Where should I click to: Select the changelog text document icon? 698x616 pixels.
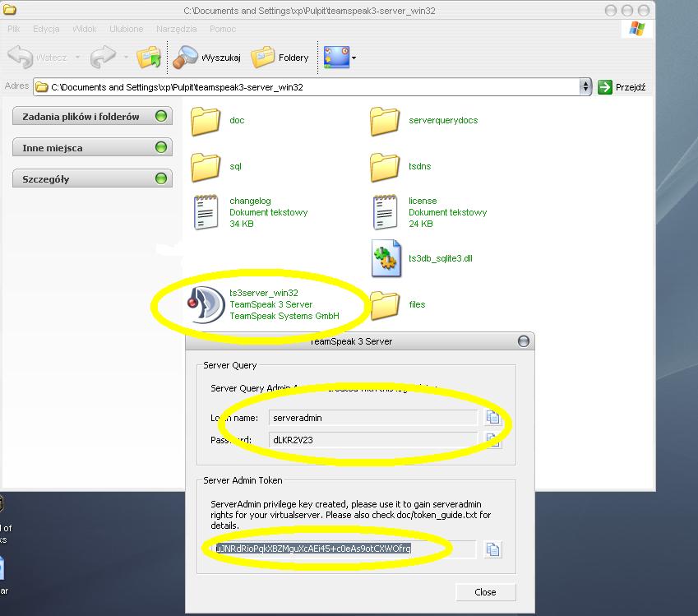pos(206,212)
